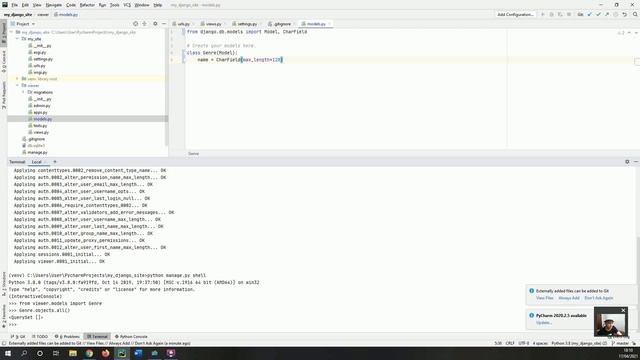The width and height of the screenshot is (640, 360).
Task: Open the Navigate menu
Action: click(x=53, y=5)
